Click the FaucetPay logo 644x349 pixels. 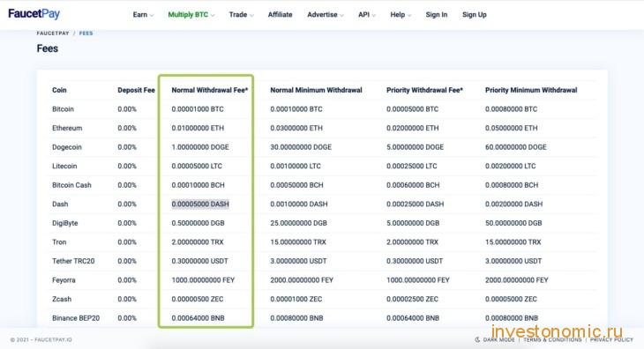34,14
